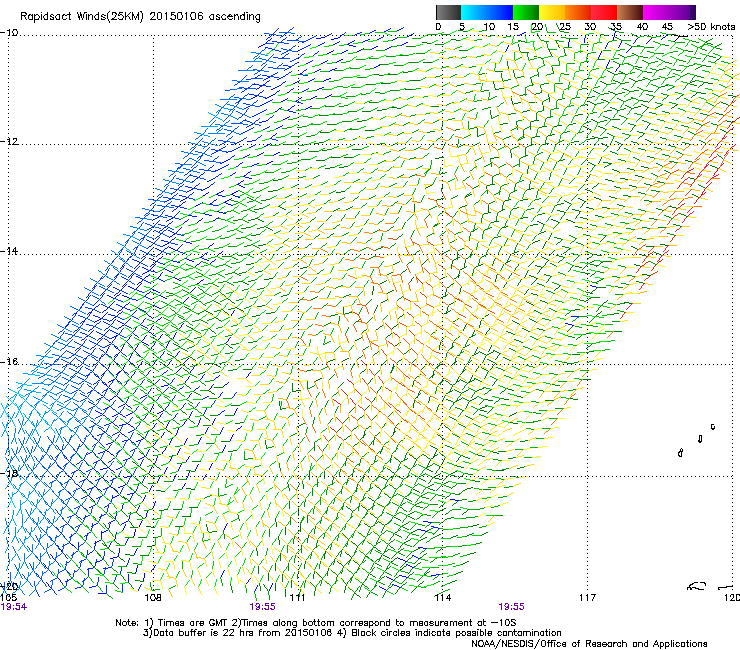Select the red 30-35 knots legend swatch
The width and height of the screenshot is (740, 650).
604,12
